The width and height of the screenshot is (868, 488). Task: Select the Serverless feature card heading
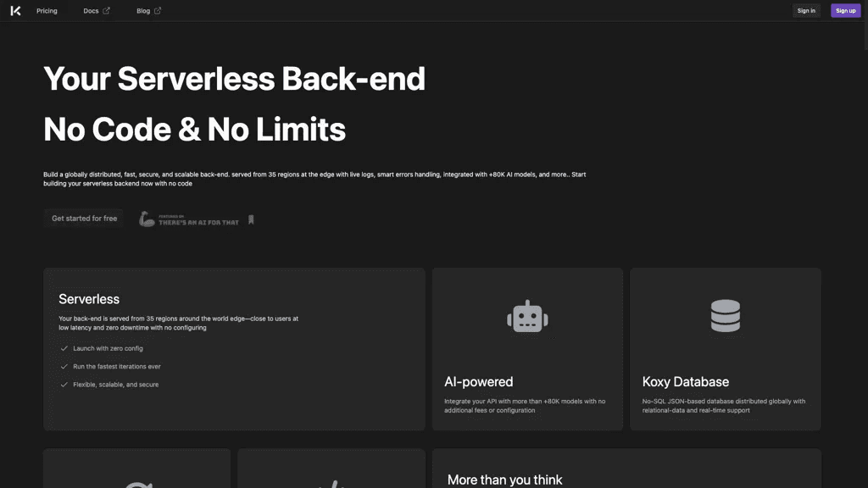click(89, 299)
